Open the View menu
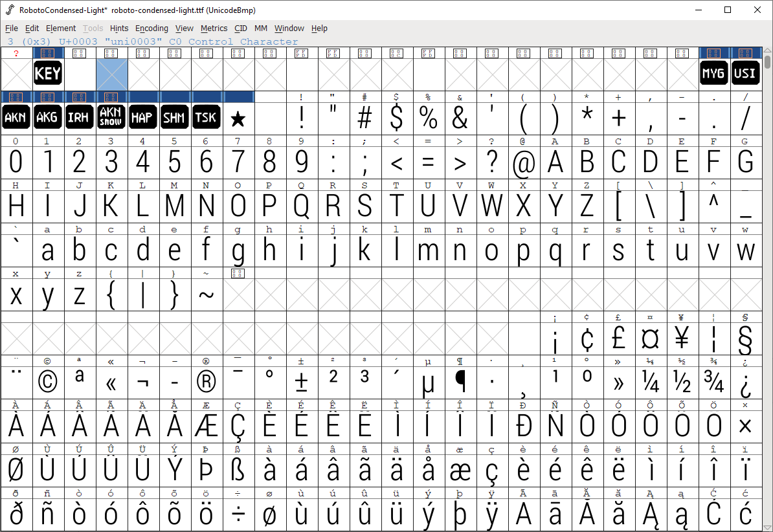This screenshot has width=773, height=532. pos(185,28)
